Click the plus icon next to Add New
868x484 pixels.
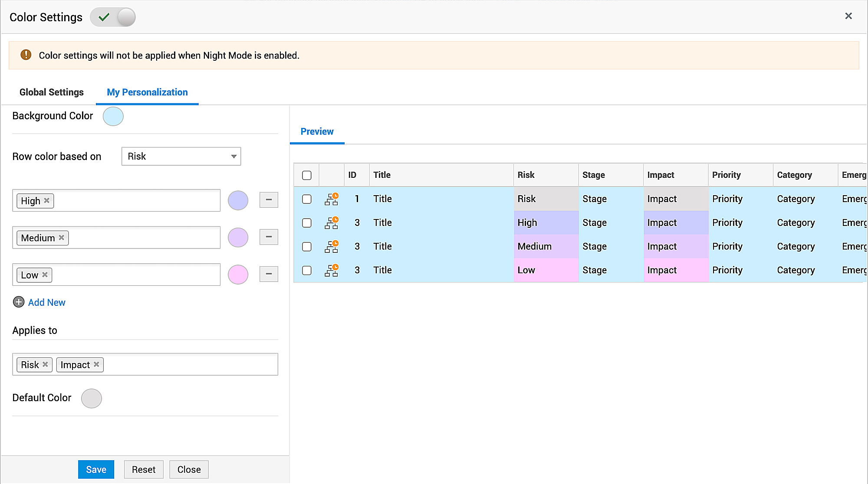19,302
